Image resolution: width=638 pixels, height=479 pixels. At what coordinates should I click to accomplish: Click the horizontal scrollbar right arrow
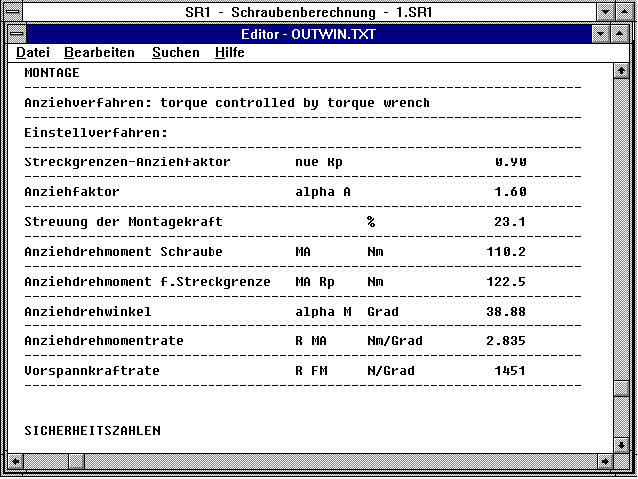[x=603, y=461]
